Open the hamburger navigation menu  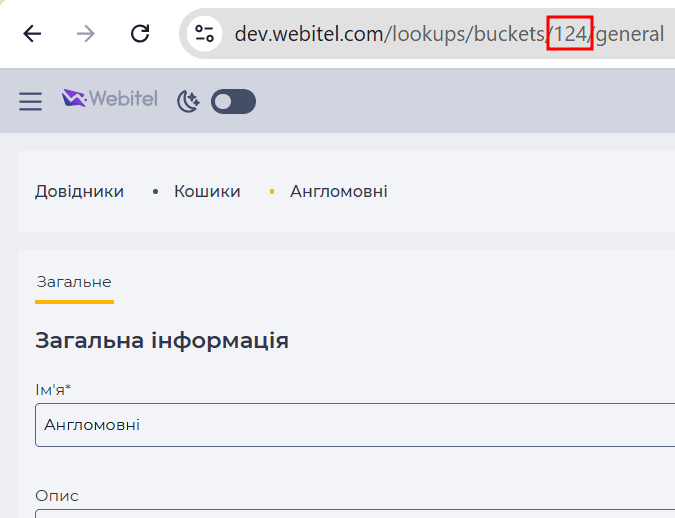(x=31, y=102)
